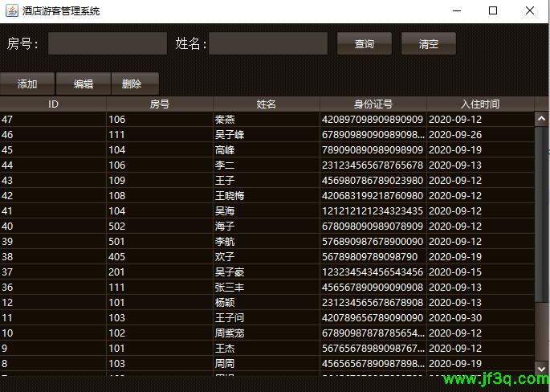This screenshot has width=550, height=392.
Task: Click the scrollbar down arrow
Action: [x=541, y=369]
